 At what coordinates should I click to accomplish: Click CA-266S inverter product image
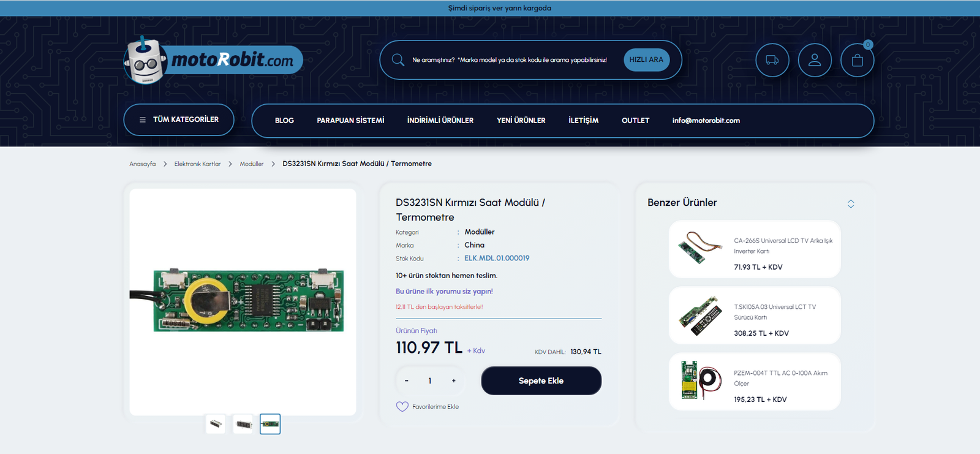[701, 248]
